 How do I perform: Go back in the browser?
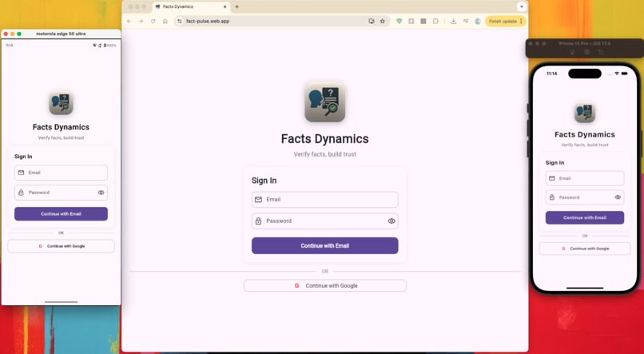click(129, 22)
